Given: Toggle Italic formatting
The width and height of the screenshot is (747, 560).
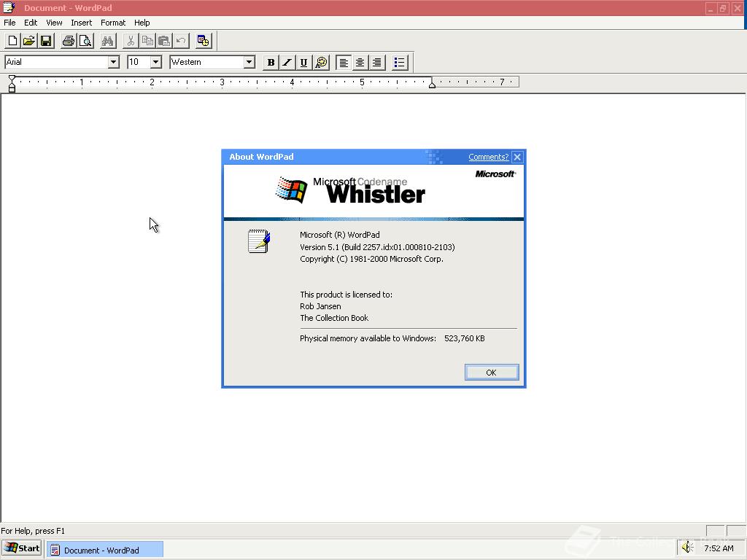Looking at the screenshot, I should click(287, 63).
